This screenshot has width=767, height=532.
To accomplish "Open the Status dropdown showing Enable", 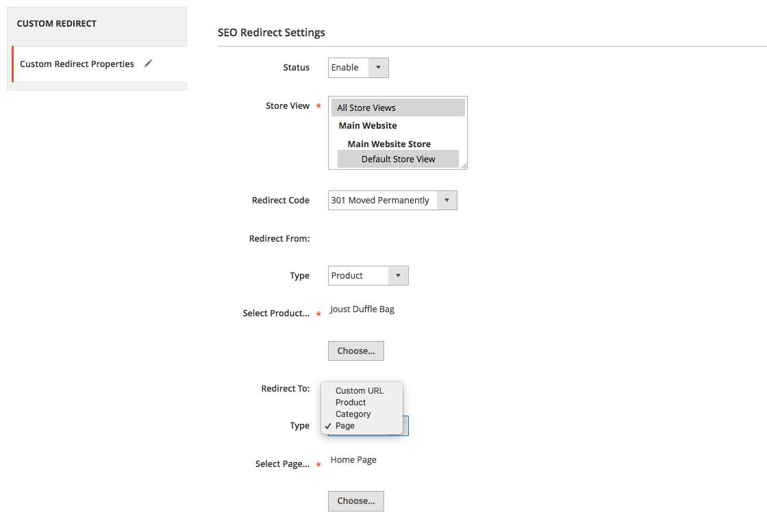I will 358,68.
